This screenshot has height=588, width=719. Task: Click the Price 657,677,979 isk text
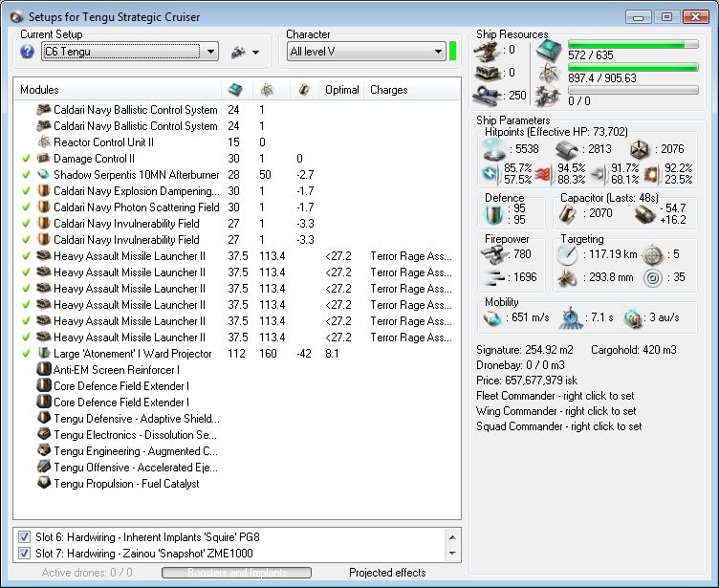[527, 381]
